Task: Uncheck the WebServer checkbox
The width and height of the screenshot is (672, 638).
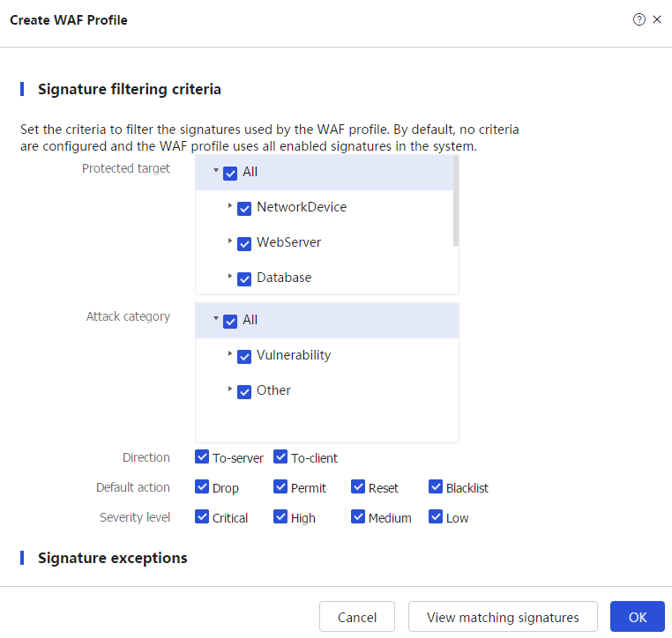Action: pos(244,243)
